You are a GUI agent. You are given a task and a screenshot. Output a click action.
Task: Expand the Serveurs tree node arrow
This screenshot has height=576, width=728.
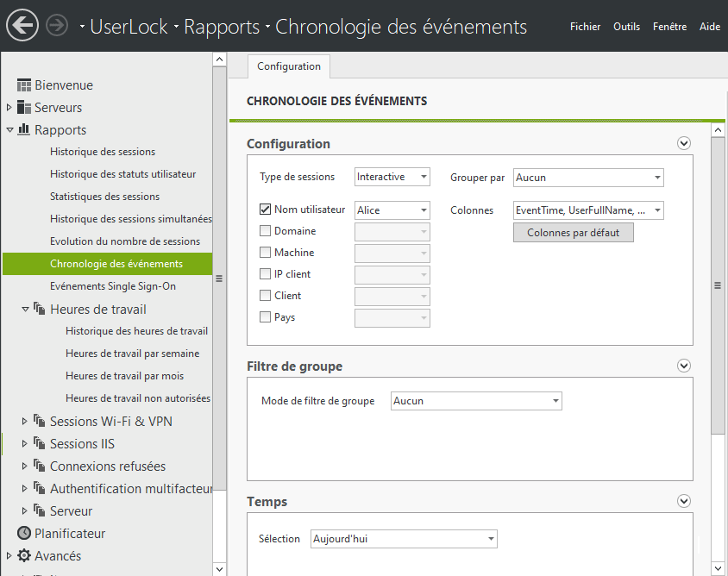9,107
